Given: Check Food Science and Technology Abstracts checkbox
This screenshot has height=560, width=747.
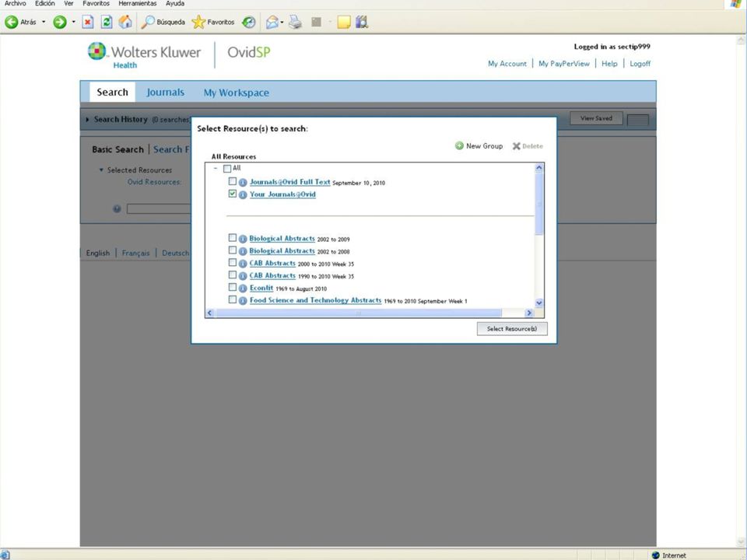Looking at the screenshot, I should (233, 299).
